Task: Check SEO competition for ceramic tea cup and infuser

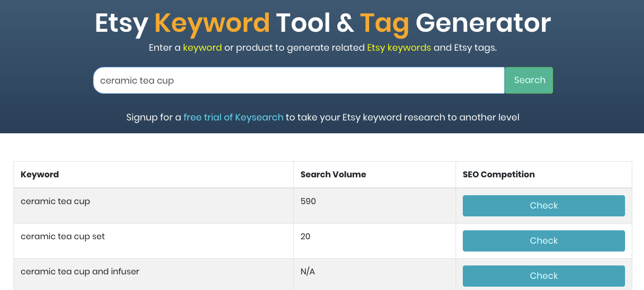Action: point(544,275)
